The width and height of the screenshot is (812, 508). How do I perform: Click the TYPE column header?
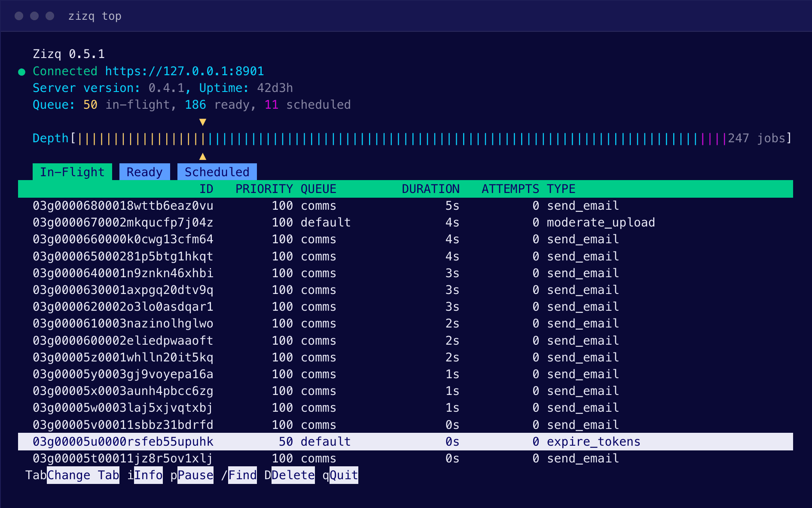pyautogui.click(x=561, y=189)
